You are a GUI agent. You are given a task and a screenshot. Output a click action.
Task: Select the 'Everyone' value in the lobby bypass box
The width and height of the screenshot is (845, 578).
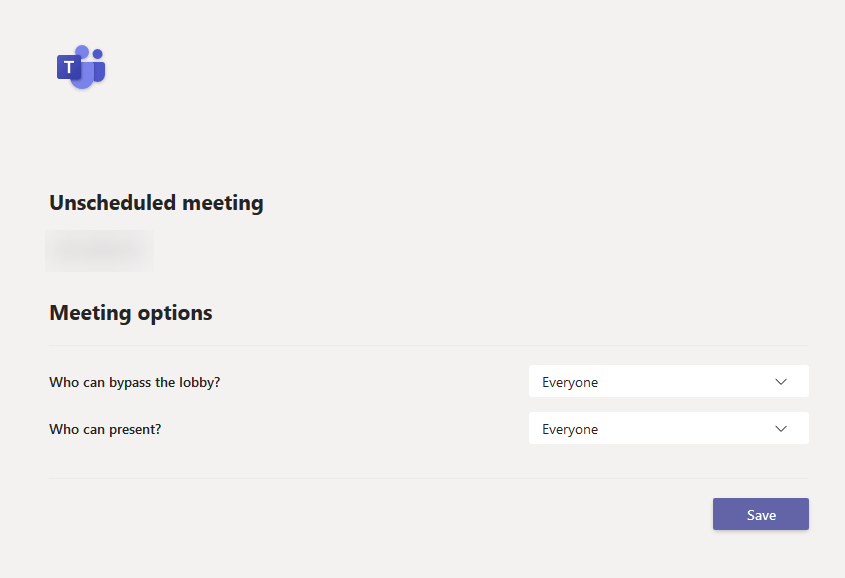[570, 382]
